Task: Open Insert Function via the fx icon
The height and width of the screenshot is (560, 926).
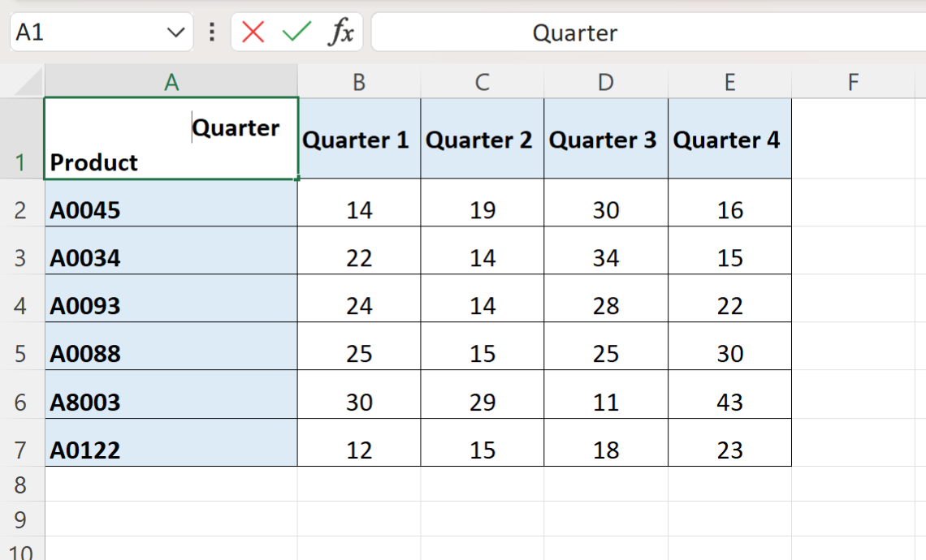Action: (341, 32)
